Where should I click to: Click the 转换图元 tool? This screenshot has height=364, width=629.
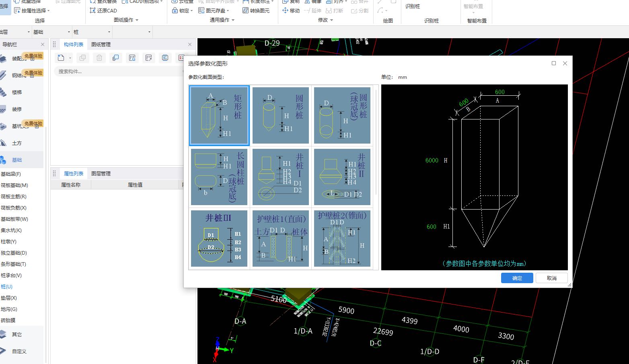(x=256, y=10)
